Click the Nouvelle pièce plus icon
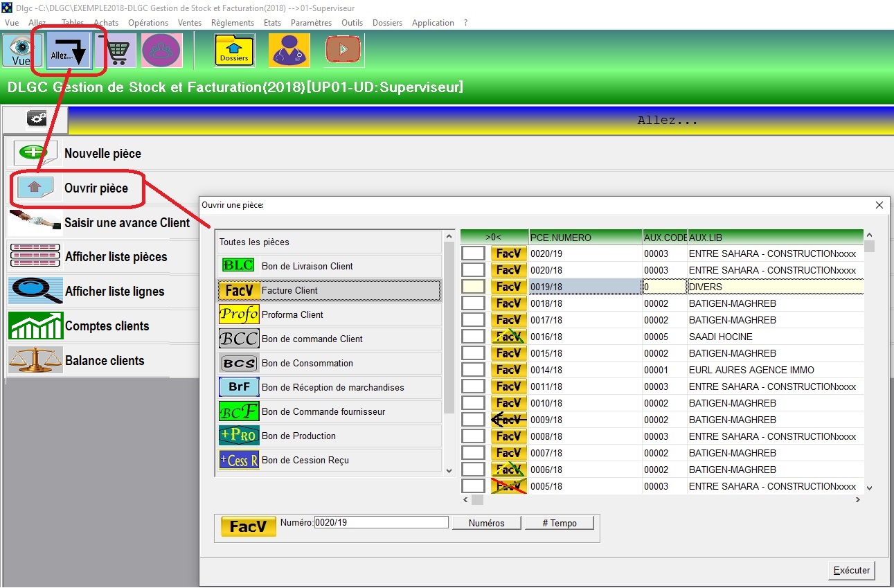The width and height of the screenshot is (894, 588). point(35,153)
